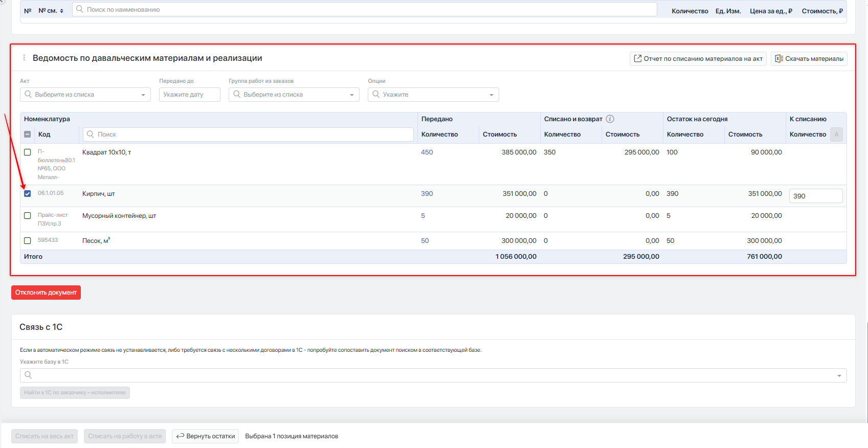
Task: Open the Опции dropdown
Action: point(433,95)
